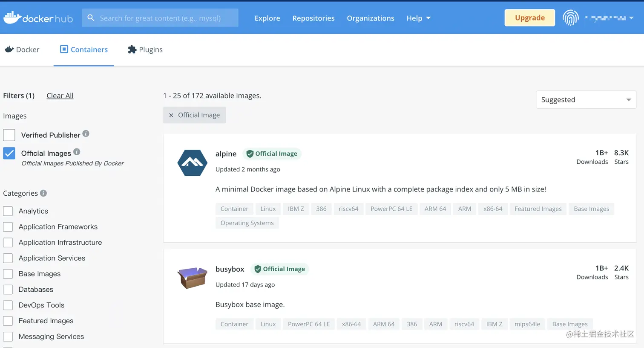
Task: Click 'Busybox base image.' description
Action: tap(250, 304)
